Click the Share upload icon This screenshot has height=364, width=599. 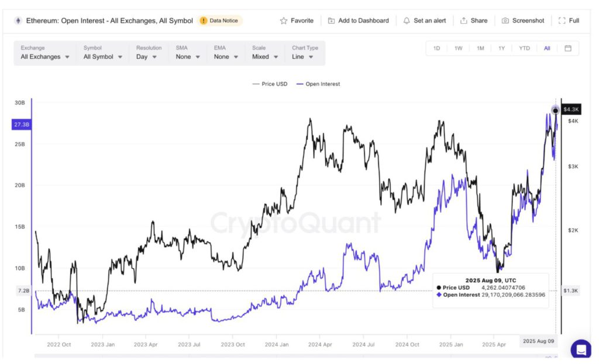(x=464, y=20)
